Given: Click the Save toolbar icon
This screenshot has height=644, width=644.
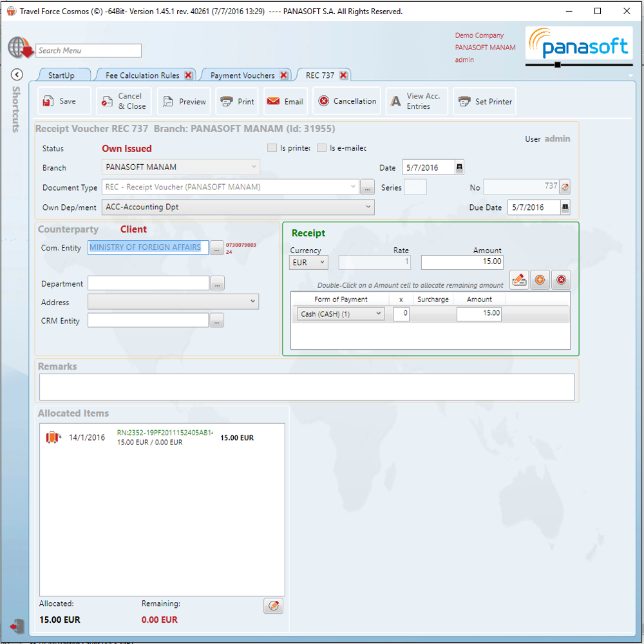Looking at the screenshot, I should point(49,101).
